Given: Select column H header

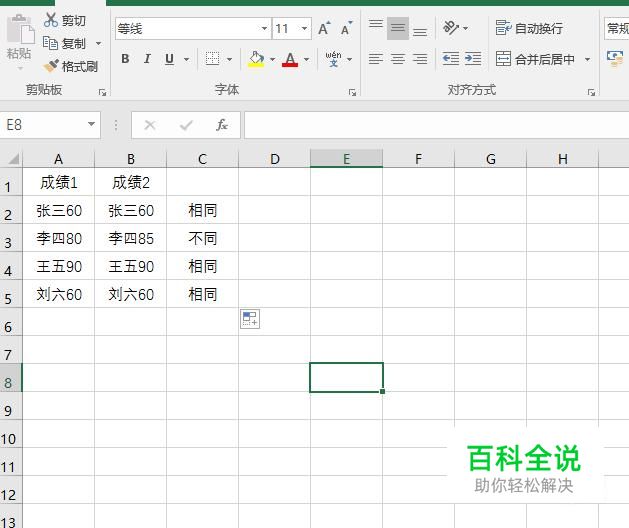Looking at the screenshot, I should pos(562,159).
